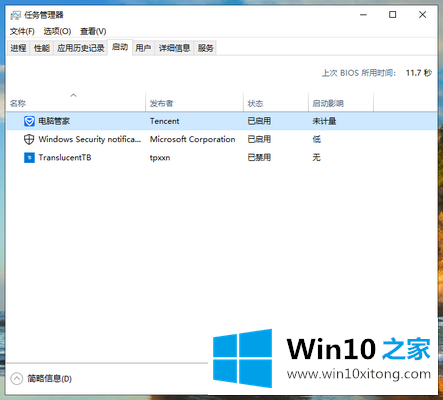The width and height of the screenshot is (443, 400).
Task: Click the 11.7 秒 BIOS time value
Action: point(419,73)
